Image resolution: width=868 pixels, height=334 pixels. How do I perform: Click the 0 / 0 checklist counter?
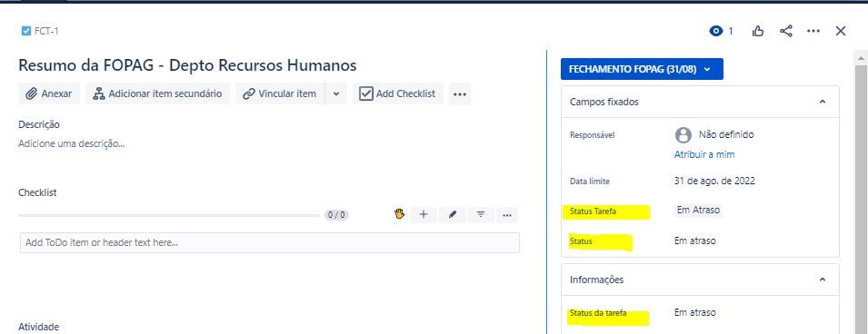pos(336,215)
